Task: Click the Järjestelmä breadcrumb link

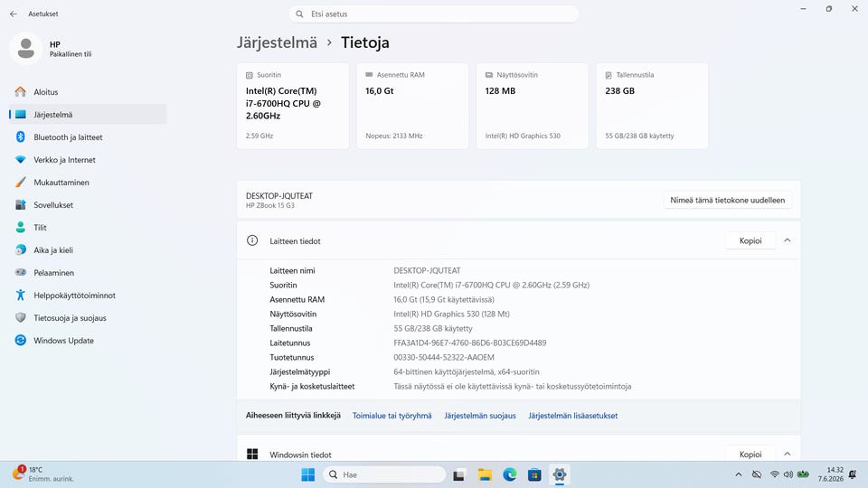Action: (x=277, y=42)
